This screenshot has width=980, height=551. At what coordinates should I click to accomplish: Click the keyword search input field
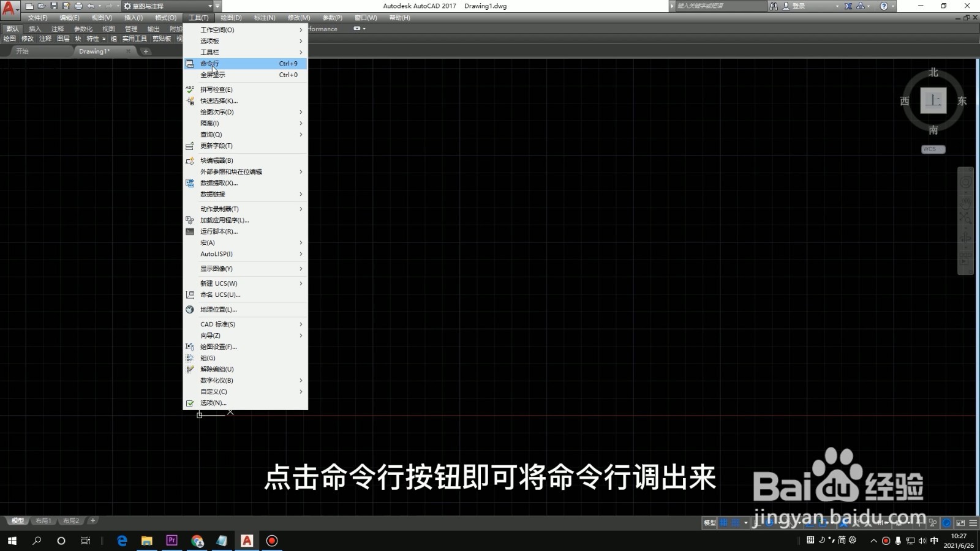[x=721, y=6]
